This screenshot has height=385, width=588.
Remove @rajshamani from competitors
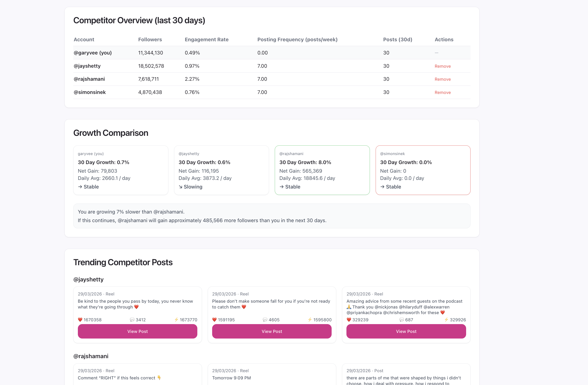click(443, 79)
